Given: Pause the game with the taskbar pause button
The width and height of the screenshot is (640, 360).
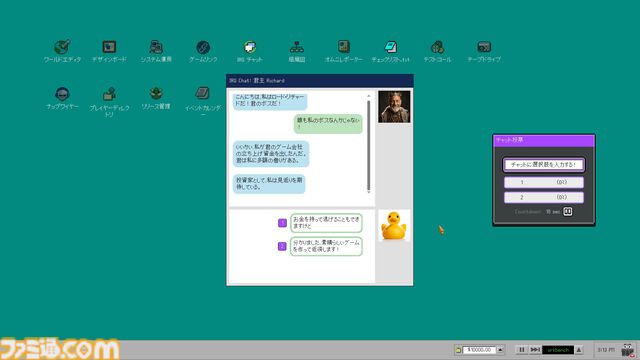Looking at the screenshot, I should (521, 350).
